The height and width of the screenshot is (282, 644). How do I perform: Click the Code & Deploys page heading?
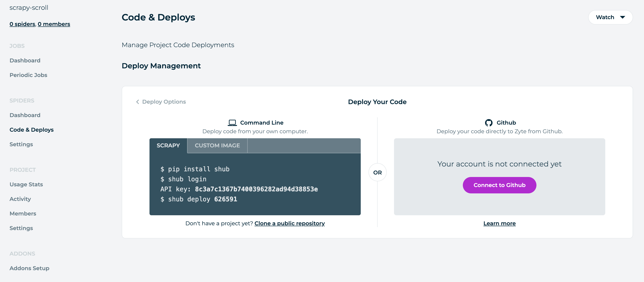pyautogui.click(x=158, y=17)
